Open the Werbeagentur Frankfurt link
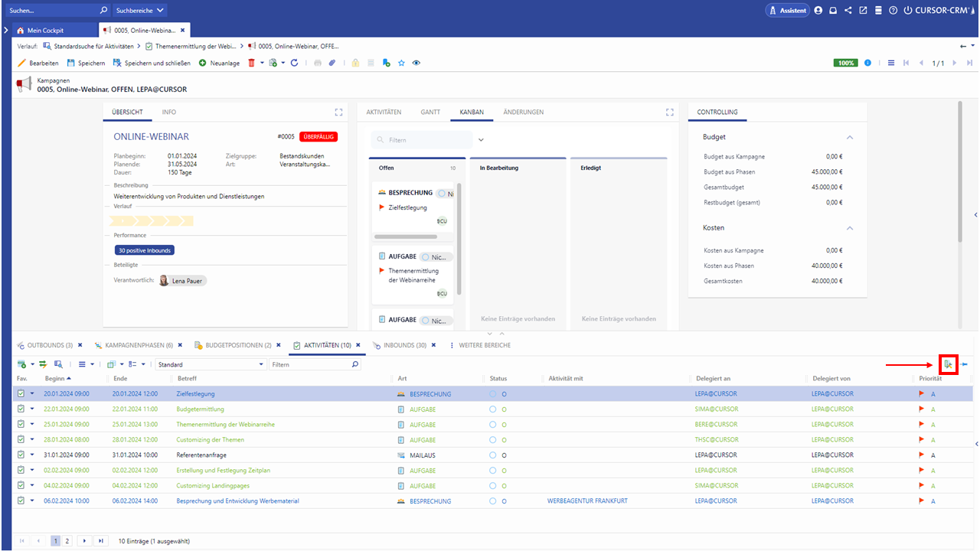Screen dimensions: 980x551 [x=587, y=501]
